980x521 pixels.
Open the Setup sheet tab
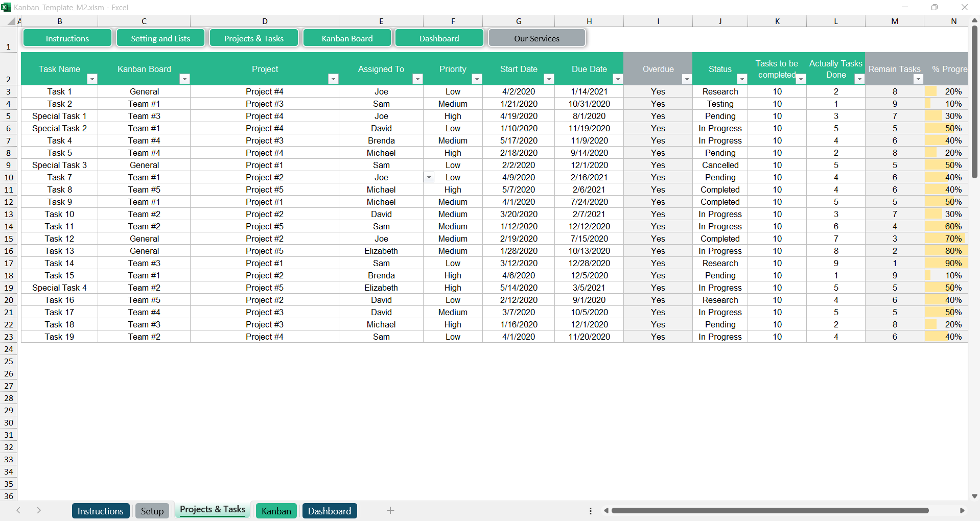152,510
